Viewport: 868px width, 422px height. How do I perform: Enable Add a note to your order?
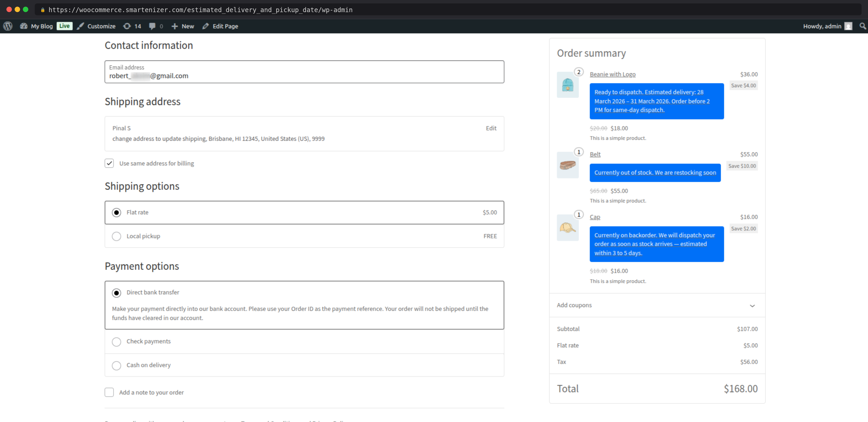109,392
